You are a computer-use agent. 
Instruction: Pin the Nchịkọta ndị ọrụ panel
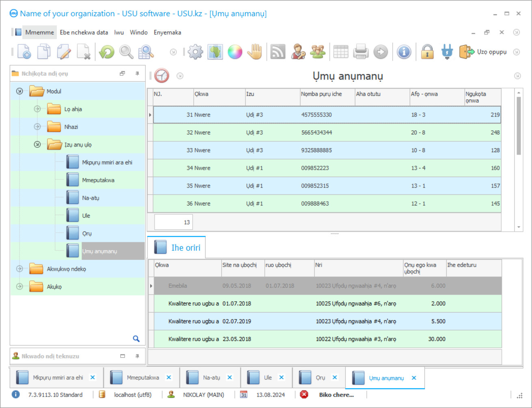click(x=137, y=73)
